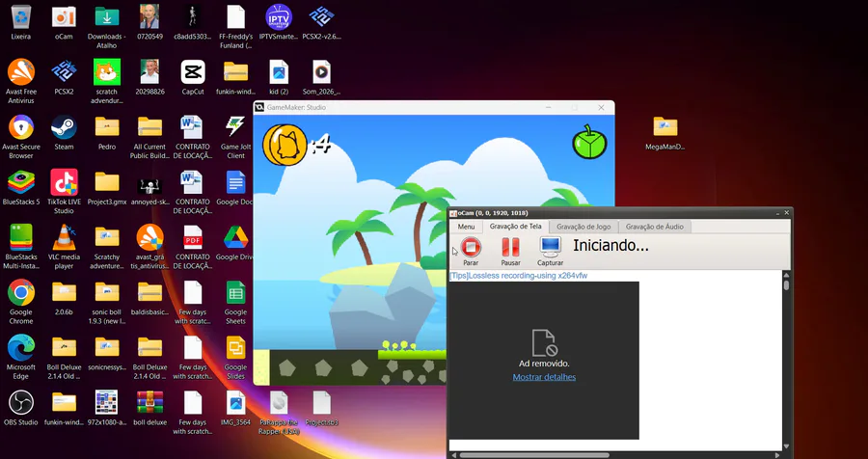The height and width of the screenshot is (459, 868).
Task: Click the coin counter icon in the GameMaker game
Action: click(x=285, y=145)
